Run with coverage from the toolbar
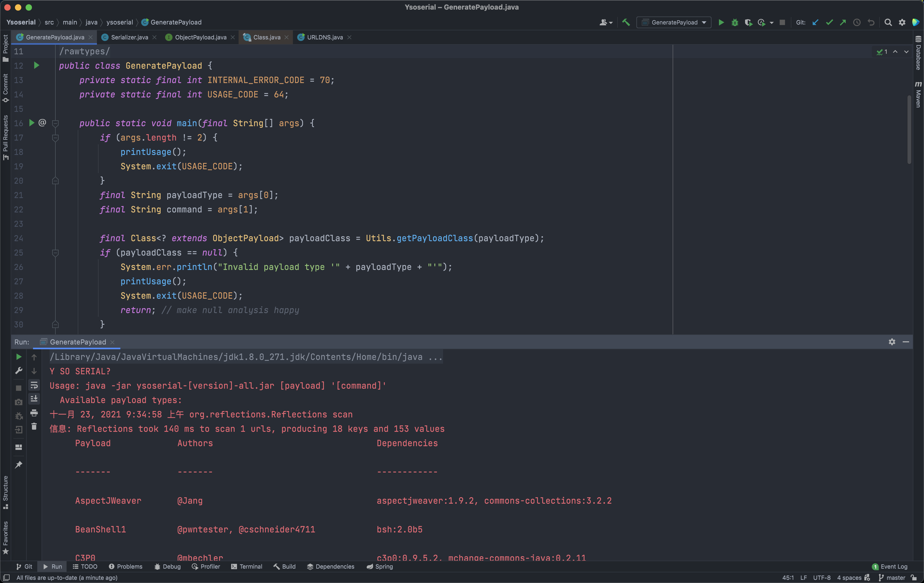Screen dimensions: 924x583 click(748, 22)
